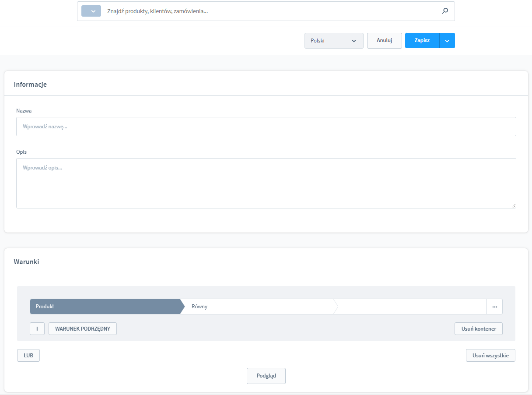This screenshot has height=395, width=532.
Task: Open the Równy operator selector
Action: (258, 307)
